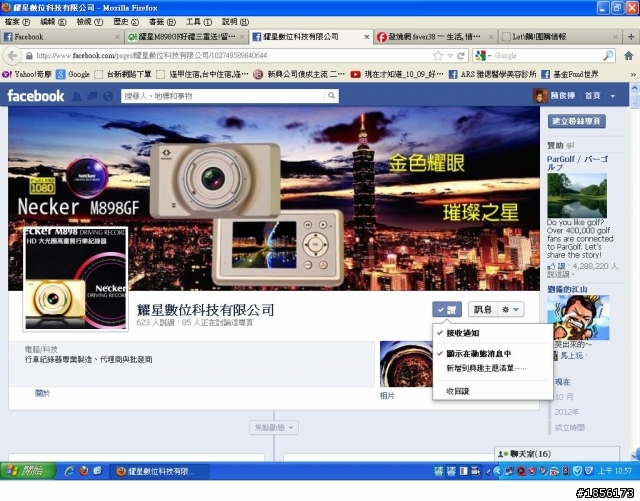This screenshot has width=640, height=501.
Task: Click the Yahoo!奇摩 bookmark
Action: 27,74
